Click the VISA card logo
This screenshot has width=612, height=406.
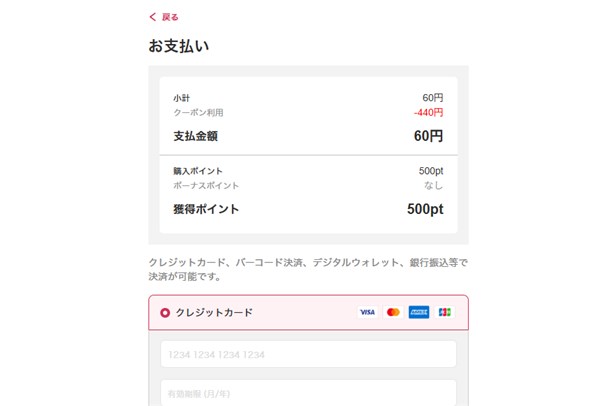[x=367, y=313]
